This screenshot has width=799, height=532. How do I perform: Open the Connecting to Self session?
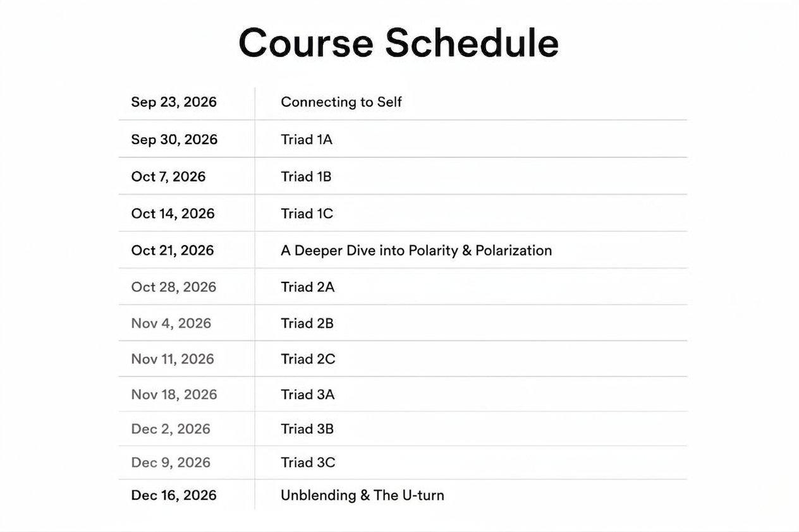tap(341, 102)
